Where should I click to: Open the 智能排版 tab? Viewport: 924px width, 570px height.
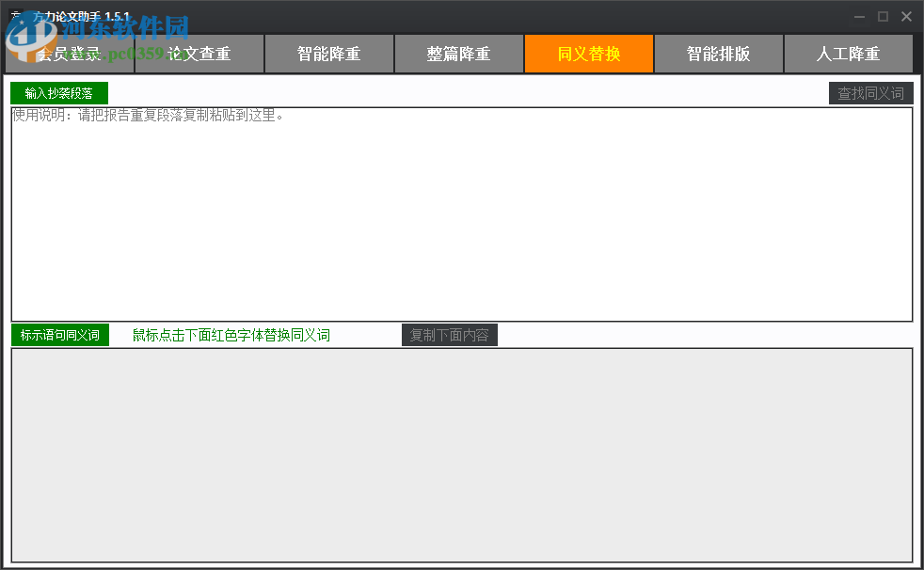[718, 54]
